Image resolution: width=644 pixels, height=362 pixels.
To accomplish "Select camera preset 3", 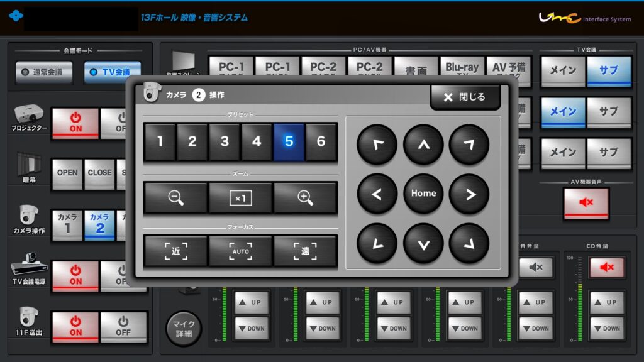I will coord(225,141).
